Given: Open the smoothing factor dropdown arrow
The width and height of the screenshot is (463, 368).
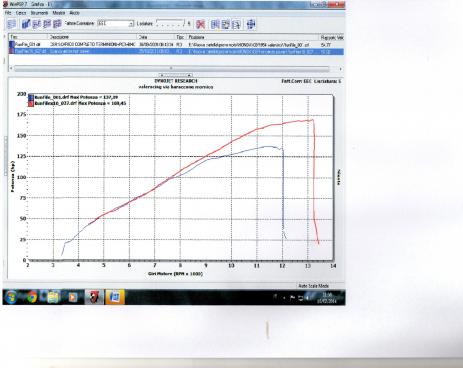Looking at the screenshot, I should (x=131, y=24).
